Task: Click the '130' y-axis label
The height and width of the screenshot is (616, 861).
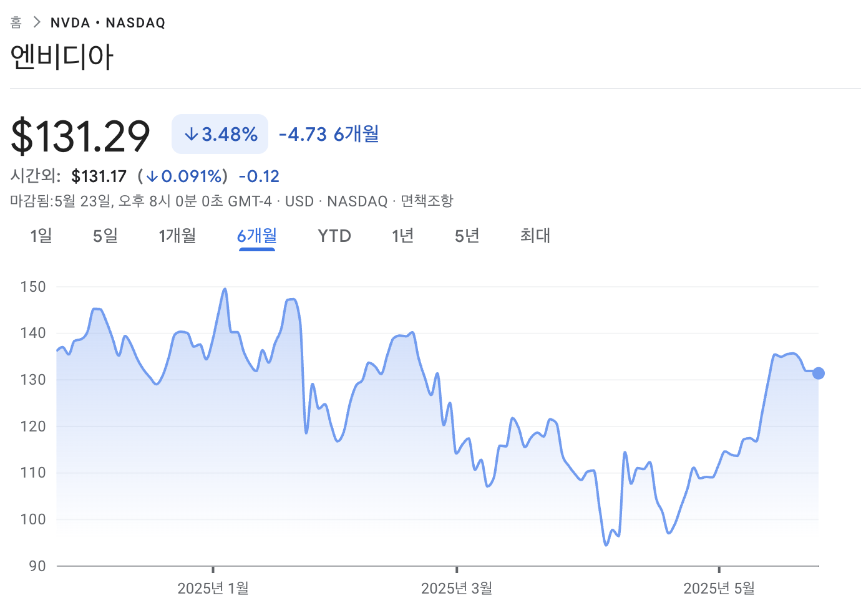Action: tap(33, 380)
